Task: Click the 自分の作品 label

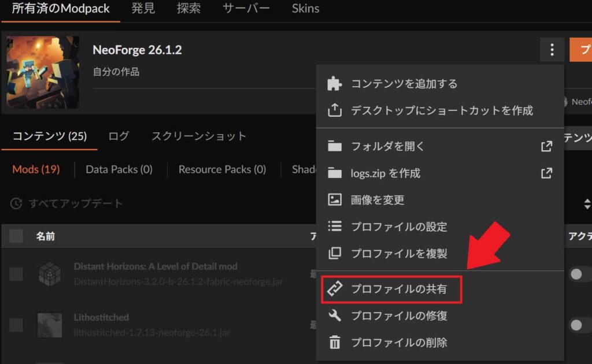Action: (x=116, y=72)
